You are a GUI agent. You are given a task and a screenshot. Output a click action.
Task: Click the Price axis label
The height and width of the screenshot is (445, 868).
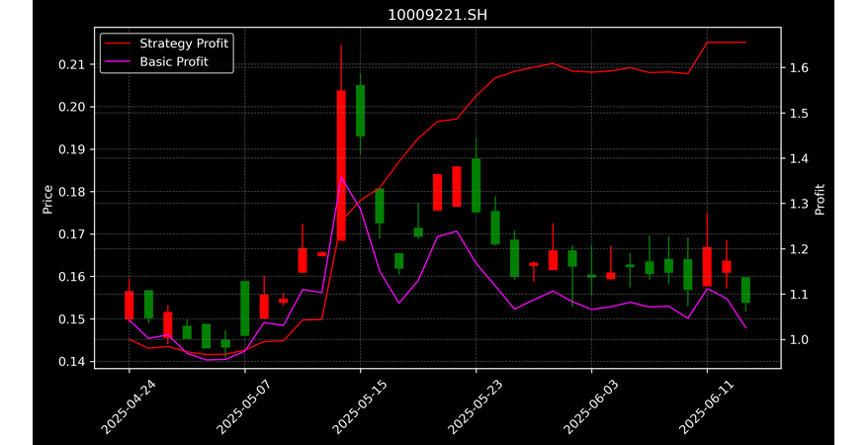47,199
